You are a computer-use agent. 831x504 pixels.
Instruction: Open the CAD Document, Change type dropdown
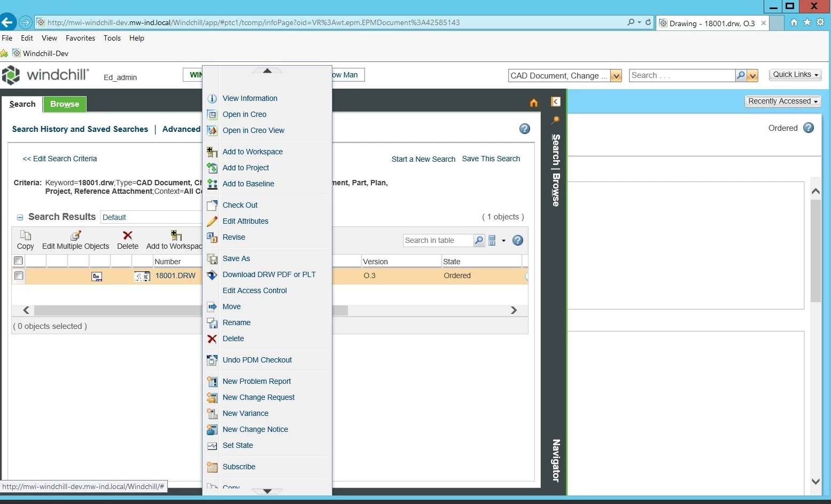click(x=616, y=76)
